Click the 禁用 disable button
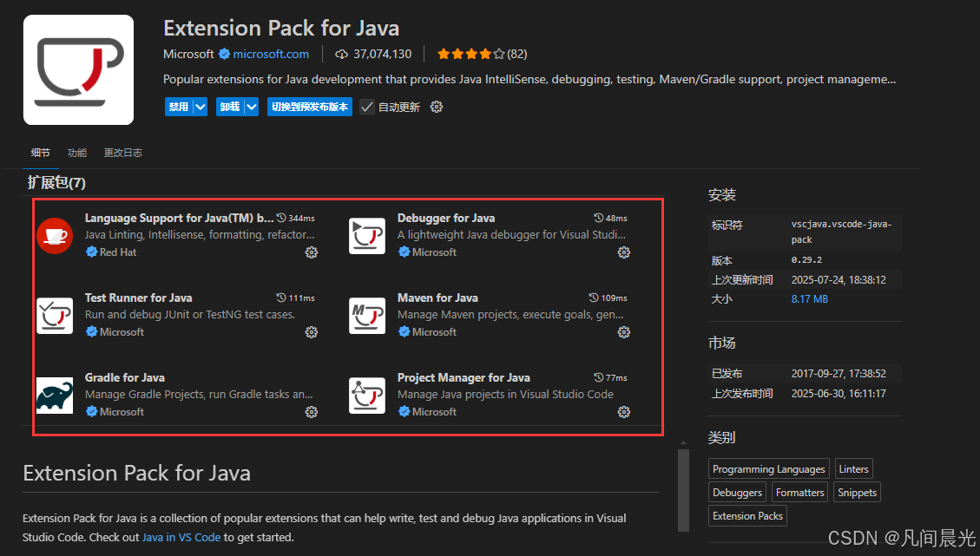This screenshot has width=980, height=556. tap(179, 107)
